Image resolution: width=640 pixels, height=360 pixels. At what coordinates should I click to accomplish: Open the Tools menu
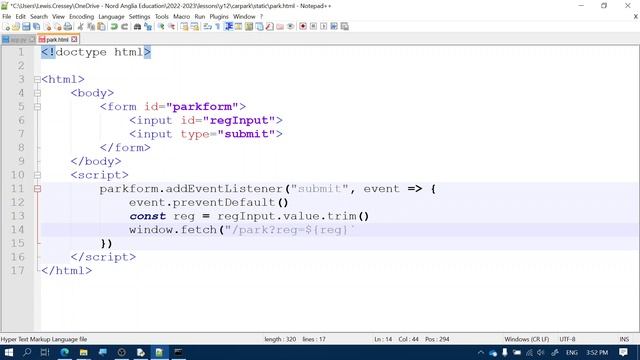point(162,17)
